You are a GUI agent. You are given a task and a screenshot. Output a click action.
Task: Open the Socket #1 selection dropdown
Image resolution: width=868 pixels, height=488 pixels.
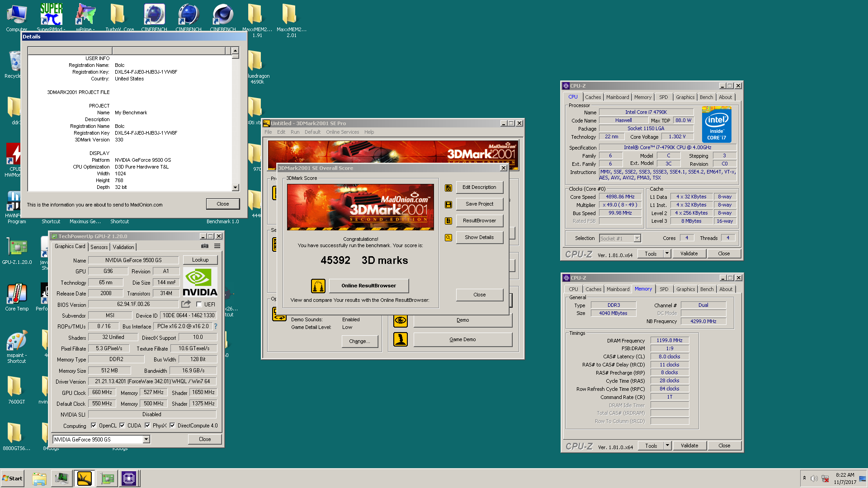[637, 239]
